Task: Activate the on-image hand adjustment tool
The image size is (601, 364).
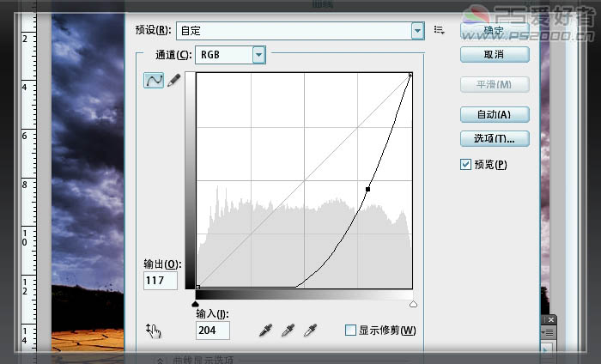Action: (155, 330)
